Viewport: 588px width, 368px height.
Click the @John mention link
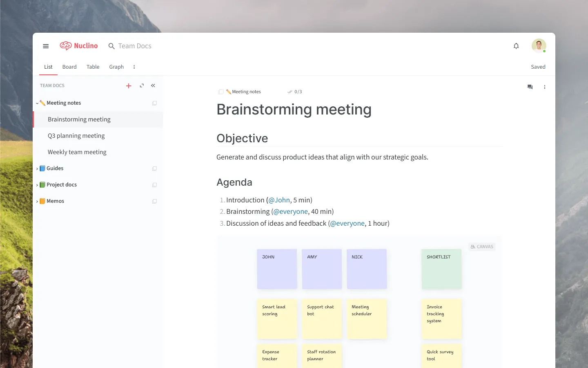coord(279,200)
